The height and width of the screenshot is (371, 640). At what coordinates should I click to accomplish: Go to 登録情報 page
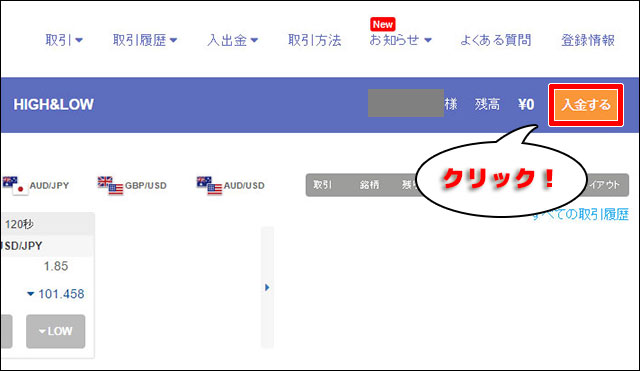[x=588, y=40]
